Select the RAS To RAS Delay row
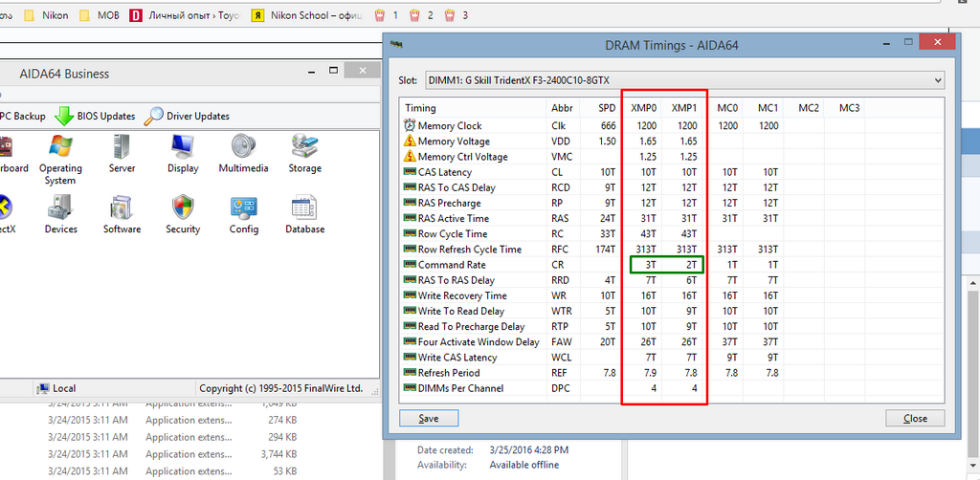This screenshot has height=480, width=980. coord(672,280)
